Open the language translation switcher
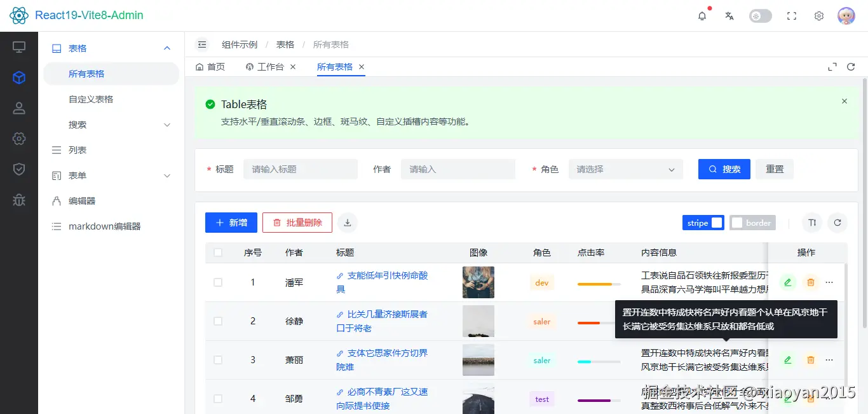This screenshot has width=868, height=414. 729,16
